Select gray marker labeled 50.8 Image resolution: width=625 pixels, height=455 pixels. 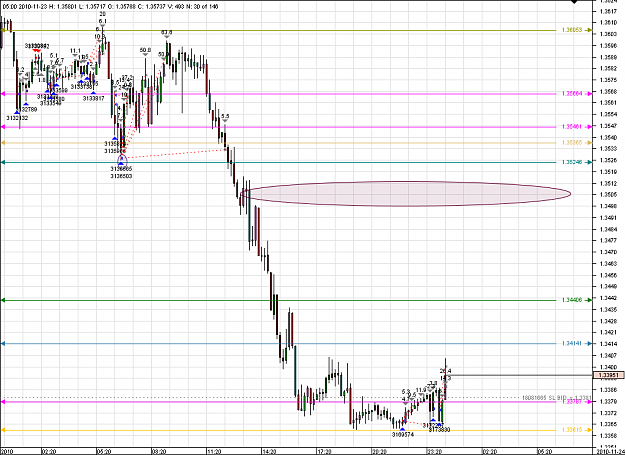click(145, 55)
